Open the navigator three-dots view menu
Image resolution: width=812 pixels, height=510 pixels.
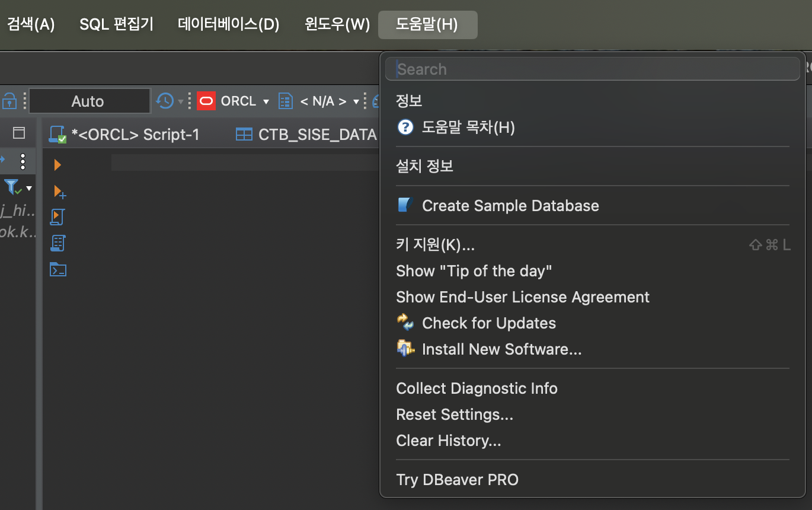23,161
